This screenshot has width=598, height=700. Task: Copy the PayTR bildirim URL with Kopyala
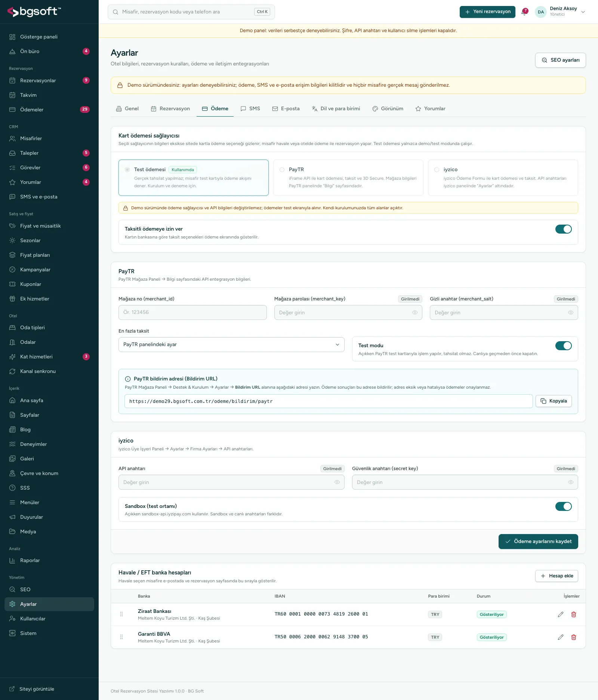(x=554, y=401)
